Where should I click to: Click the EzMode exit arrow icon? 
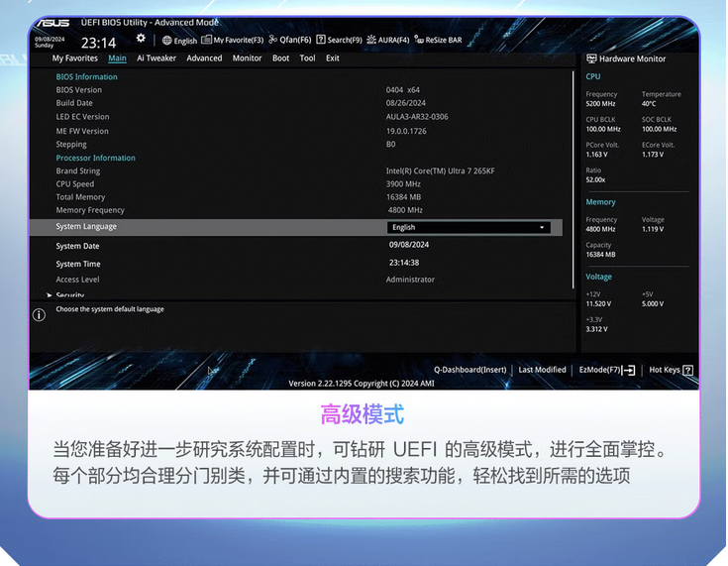tap(629, 370)
